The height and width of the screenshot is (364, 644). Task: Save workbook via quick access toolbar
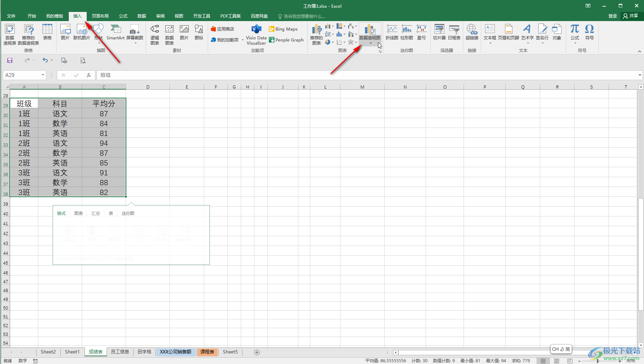pos(10,60)
